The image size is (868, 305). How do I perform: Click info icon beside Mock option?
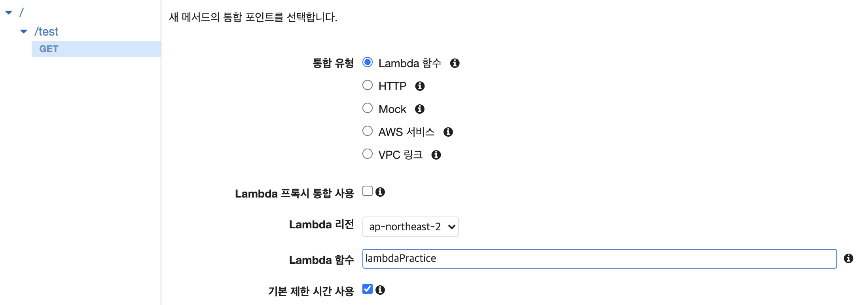coord(420,109)
